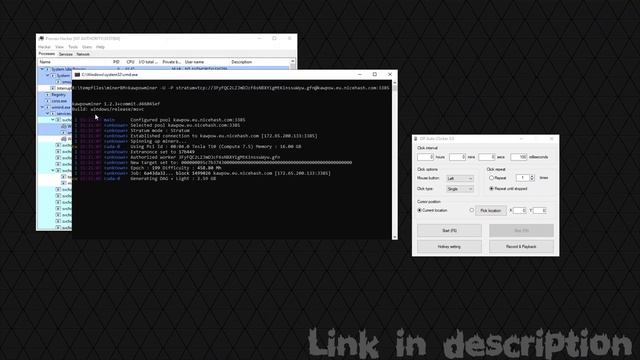Click the Pick location button

coord(491,211)
